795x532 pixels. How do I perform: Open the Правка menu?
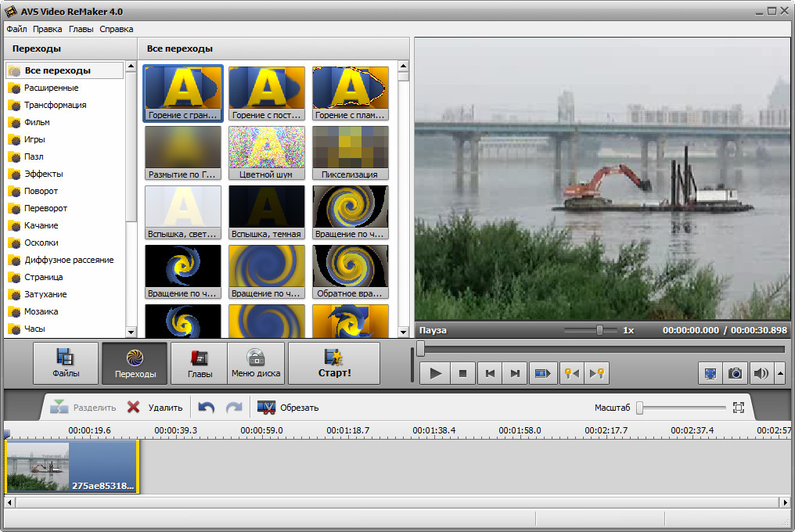pos(47,29)
